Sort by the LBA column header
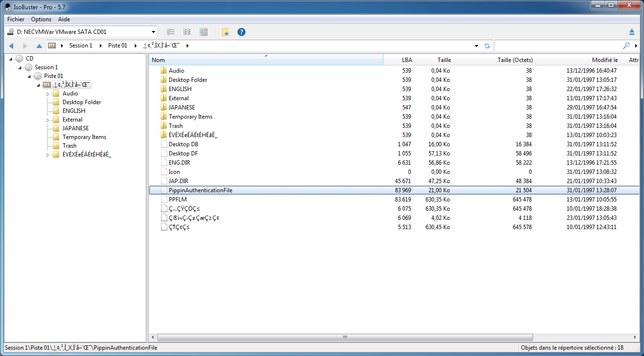Viewport: 644px width, 356px height. pyautogui.click(x=399, y=60)
